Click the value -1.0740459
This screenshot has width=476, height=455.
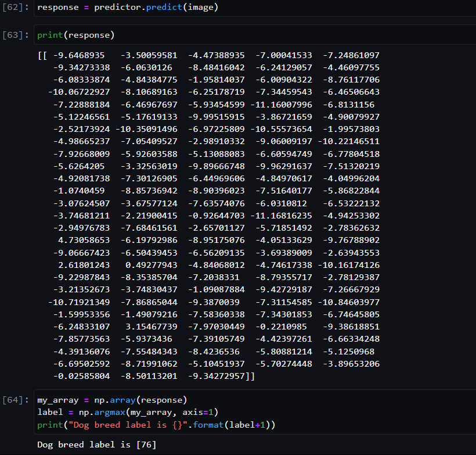click(78, 191)
